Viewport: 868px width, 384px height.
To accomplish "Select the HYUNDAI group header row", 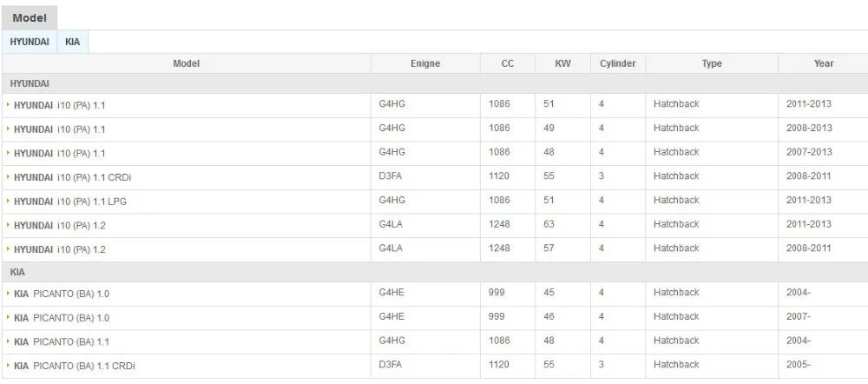I will 30,83.
